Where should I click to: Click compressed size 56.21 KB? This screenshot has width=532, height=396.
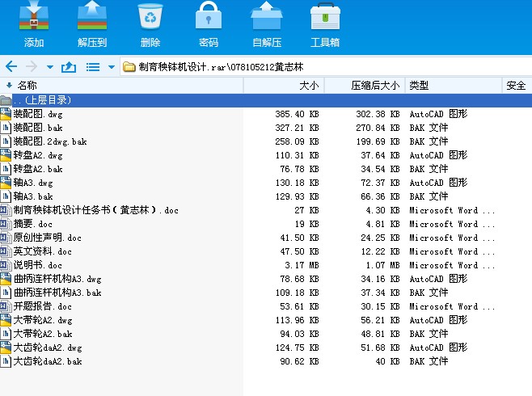[x=380, y=320]
